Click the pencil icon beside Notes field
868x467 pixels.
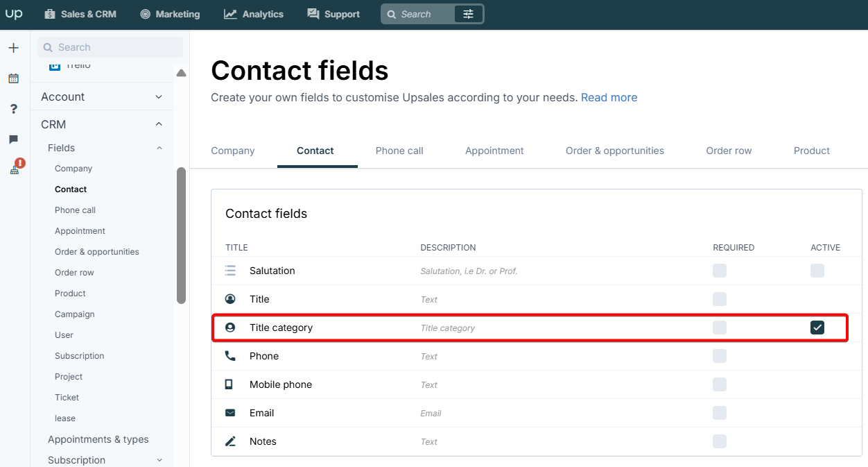pyautogui.click(x=230, y=441)
